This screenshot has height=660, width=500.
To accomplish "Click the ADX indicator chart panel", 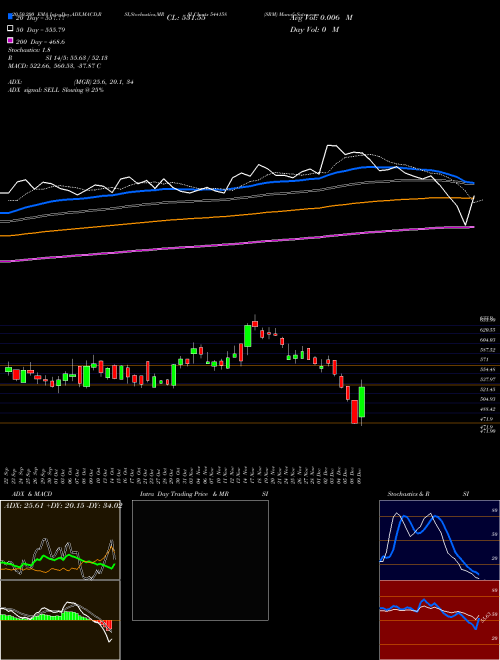I will coord(60,540).
